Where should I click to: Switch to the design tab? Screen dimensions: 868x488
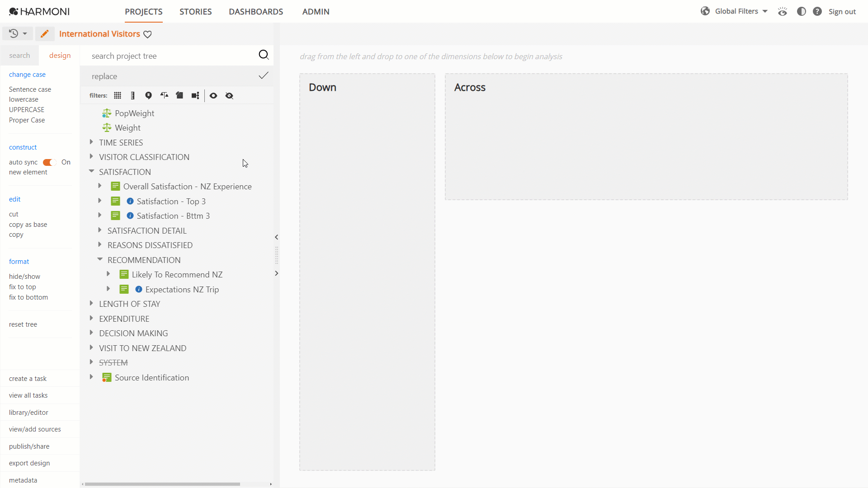tap(60, 56)
